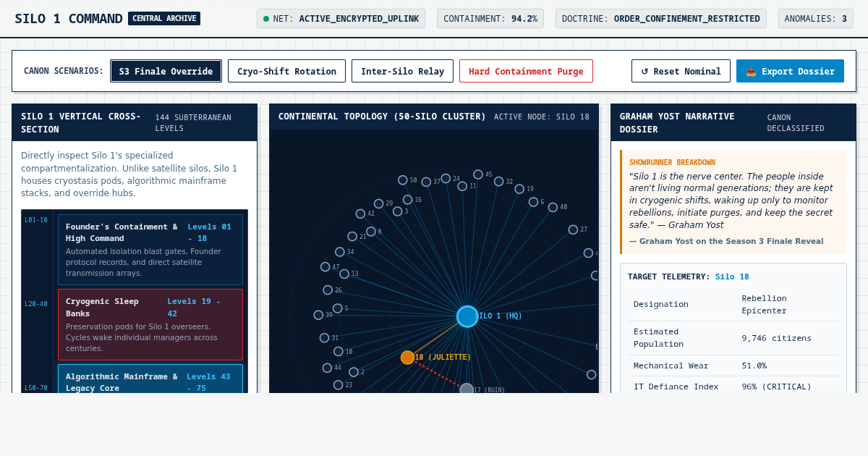Select the Silo 17 (Ruin) node
This screenshot has height=456, width=868.
point(467,390)
